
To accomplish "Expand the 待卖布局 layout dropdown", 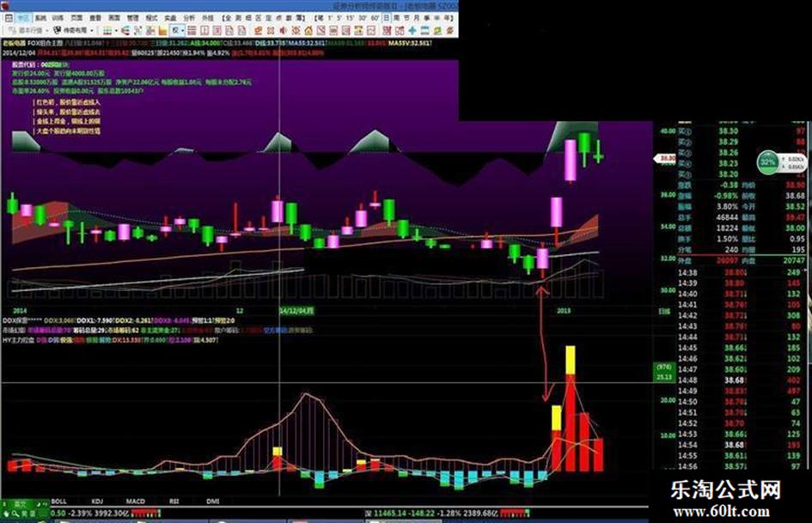I will click(x=92, y=31).
